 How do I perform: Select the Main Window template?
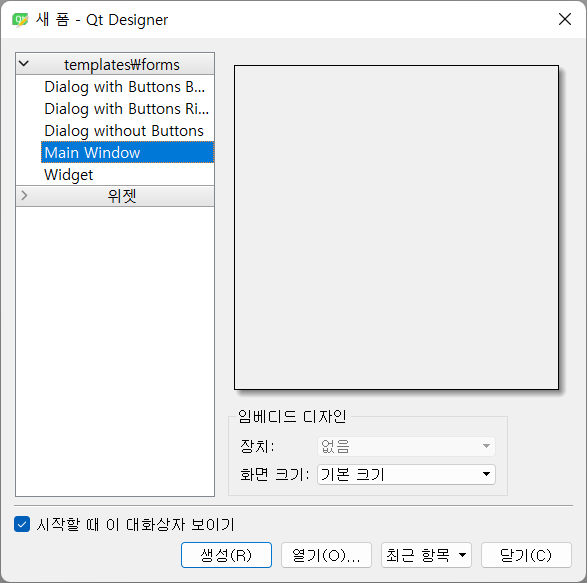pyautogui.click(x=127, y=152)
